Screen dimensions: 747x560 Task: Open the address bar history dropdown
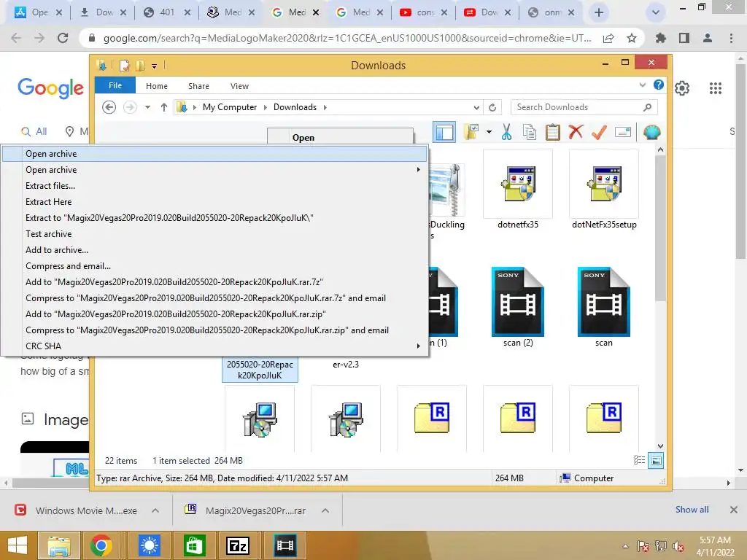476,107
